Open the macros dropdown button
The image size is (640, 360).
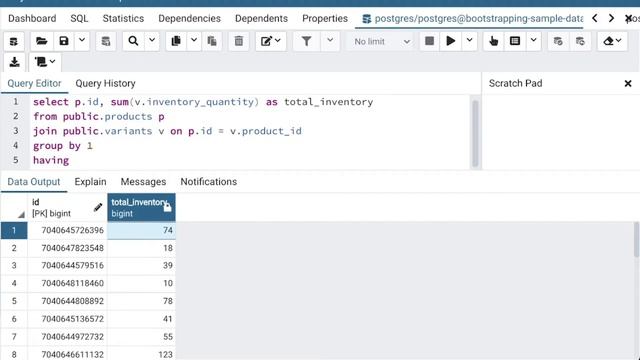pyautogui.click(x=45, y=62)
